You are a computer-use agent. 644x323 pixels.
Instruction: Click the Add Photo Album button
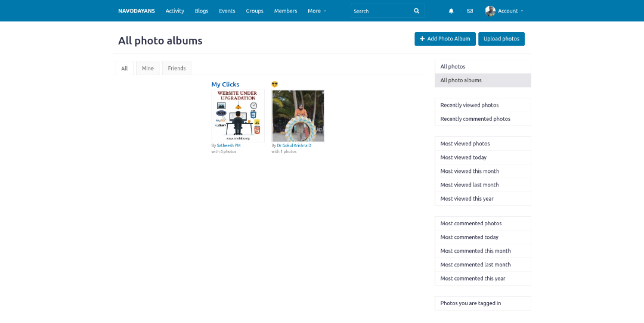tap(445, 39)
